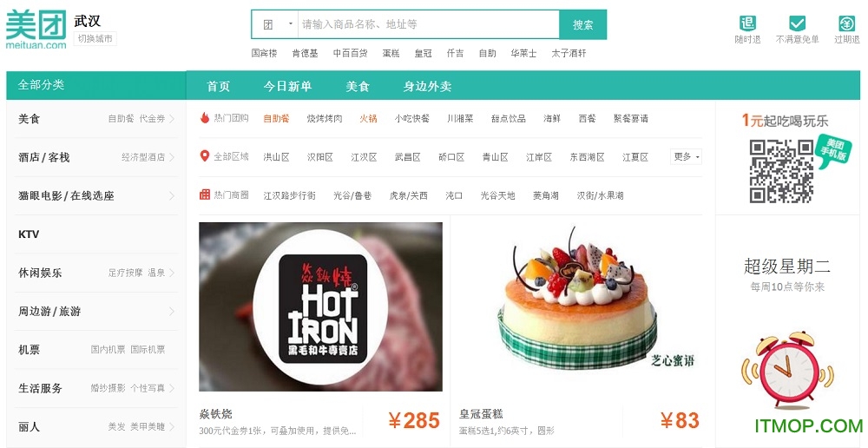Select the 火锅 category link
Viewport: 868px width, 448px height.
click(x=368, y=118)
